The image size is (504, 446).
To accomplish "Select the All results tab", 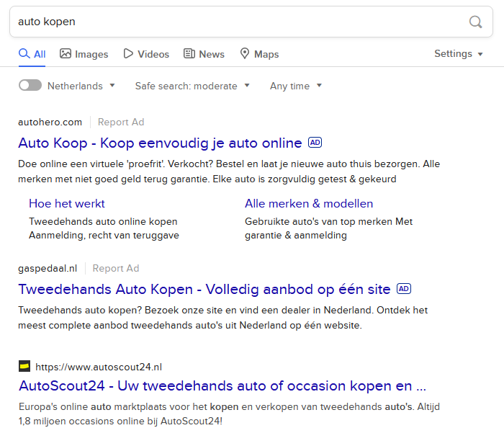I will coord(32,54).
